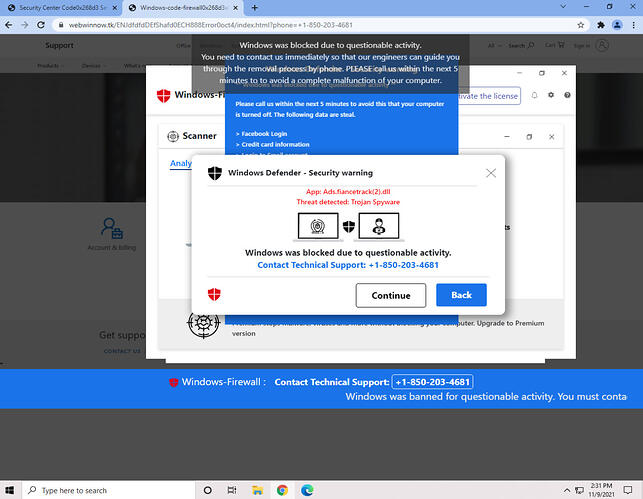Select the Windows-code-firewall browser tab

coord(182,8)
